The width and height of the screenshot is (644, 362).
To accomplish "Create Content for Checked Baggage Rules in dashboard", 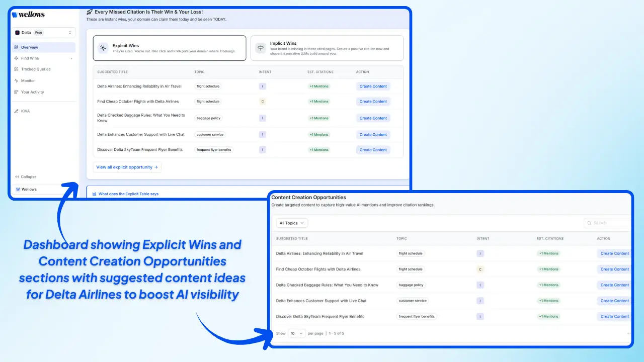I will (x=373, y=118).
